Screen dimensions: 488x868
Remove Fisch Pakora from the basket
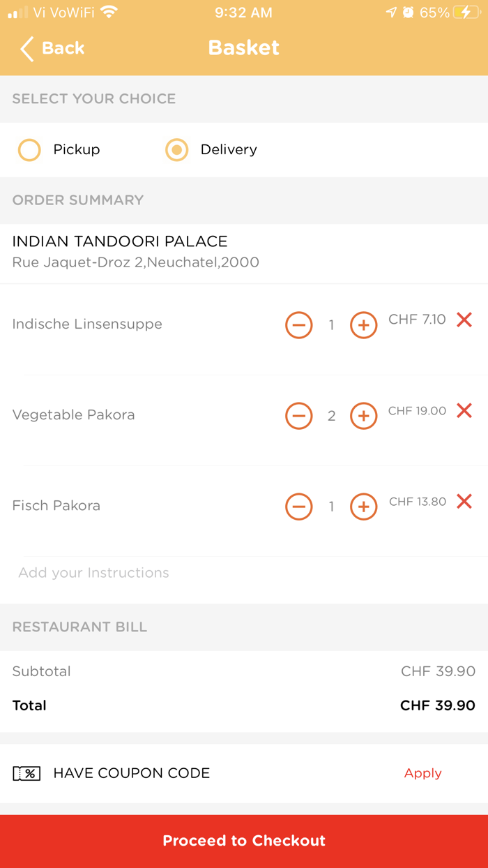tap(464, 502)
